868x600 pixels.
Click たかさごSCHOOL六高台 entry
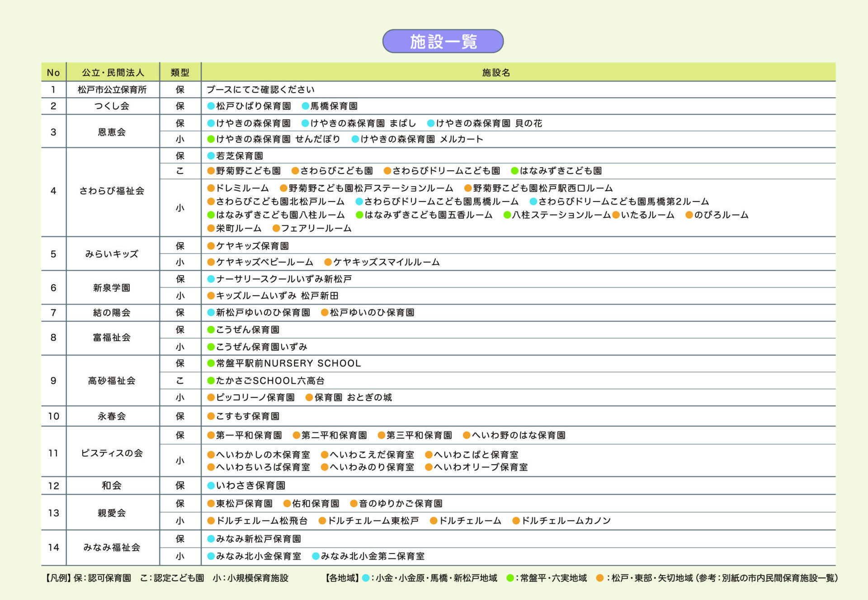tap(270, 380)
